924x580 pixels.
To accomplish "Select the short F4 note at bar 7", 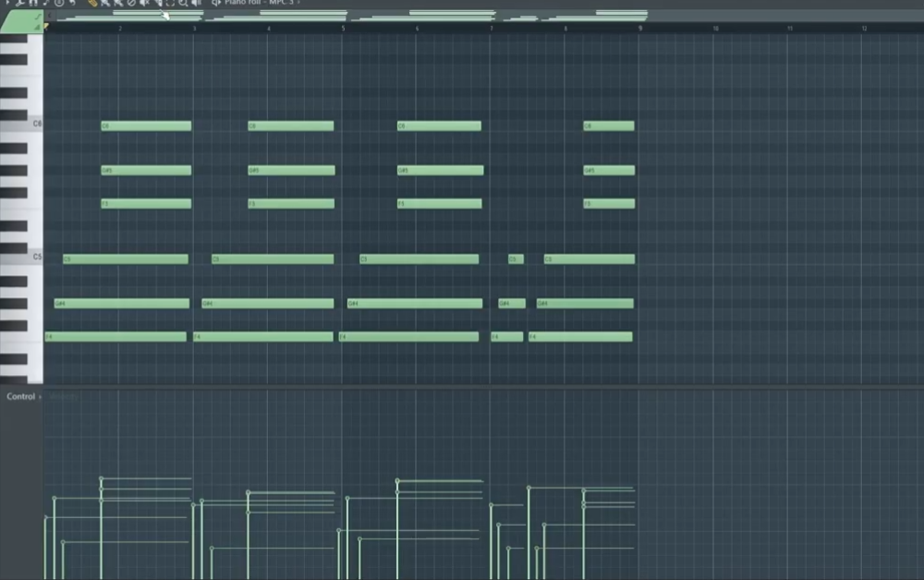I will [x=506, y=337].
